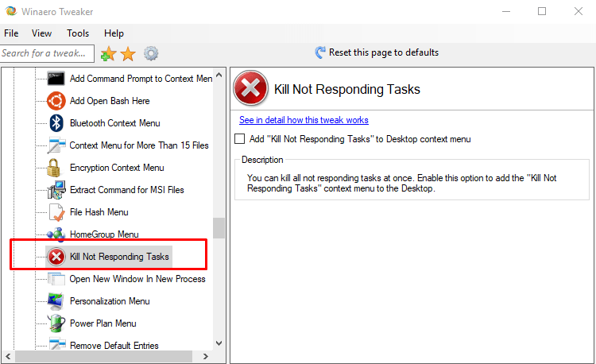This screenshot has height=364, width=596.
Task: Click the File Hash Menu document icon
Action: pyautogui.click(x=56, y=212)
